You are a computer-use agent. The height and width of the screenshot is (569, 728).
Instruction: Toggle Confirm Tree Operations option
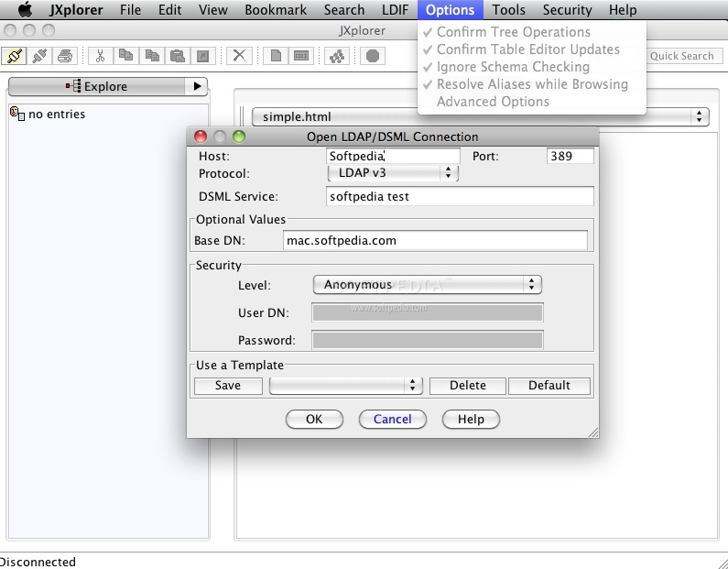[x=532, y=32]
